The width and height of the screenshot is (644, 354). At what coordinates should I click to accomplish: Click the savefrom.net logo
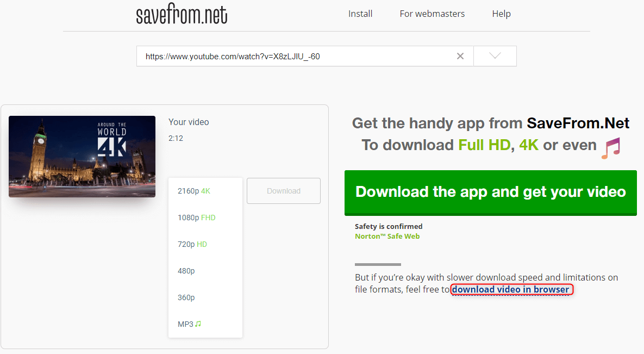(x=182, y=15)
